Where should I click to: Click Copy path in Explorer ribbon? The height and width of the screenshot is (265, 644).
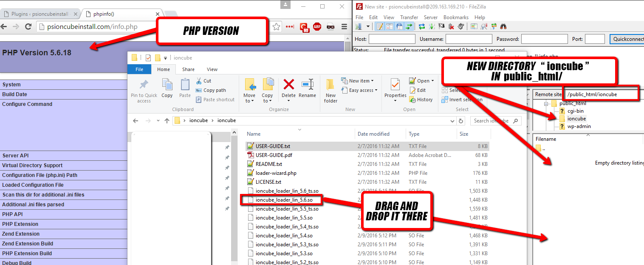211,90
